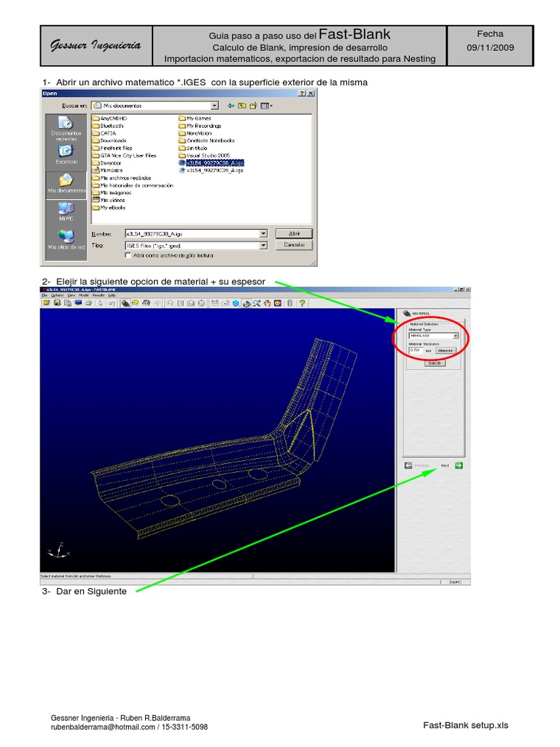
Task: Open the Visual Studio 2005 folder
Action: 204,155
